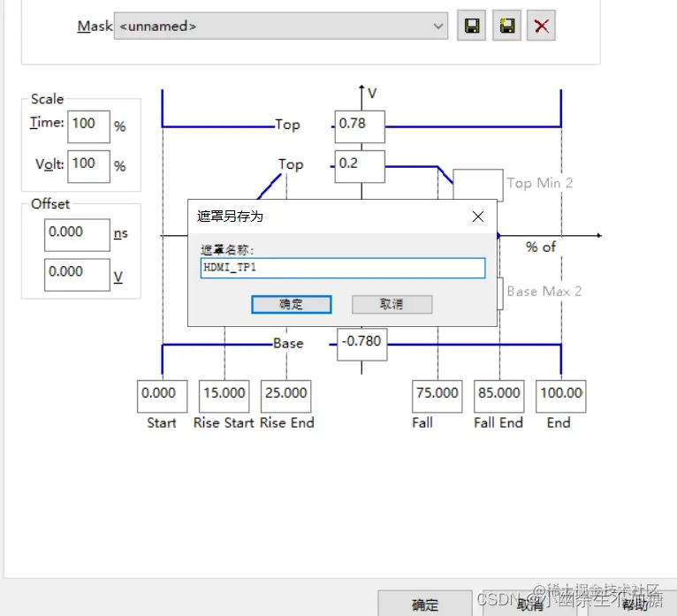Click the Rise End 25.000 field

[x=285, y=396]
